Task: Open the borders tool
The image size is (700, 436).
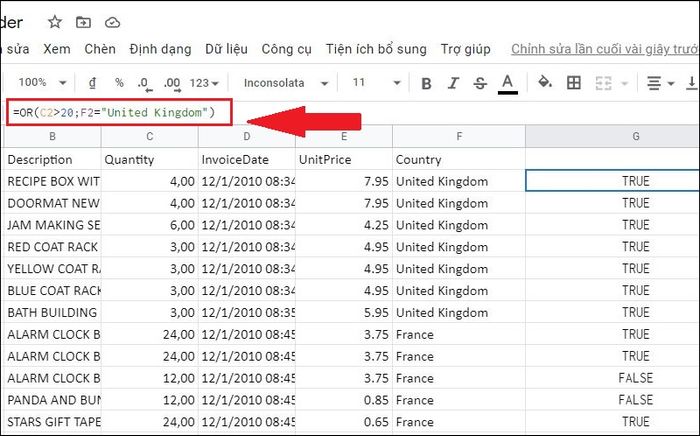Action: 574,83
